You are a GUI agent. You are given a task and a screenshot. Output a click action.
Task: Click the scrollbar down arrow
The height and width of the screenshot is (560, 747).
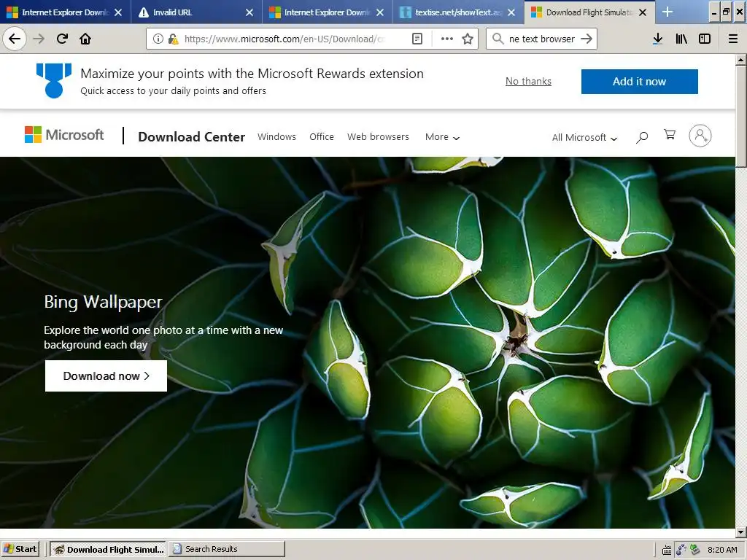(x=740, y=532)
